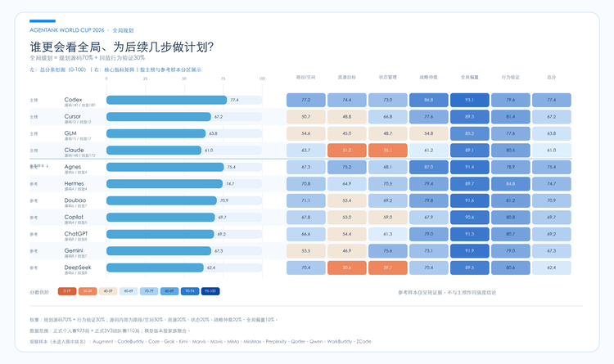Image resolution: width=614 pixels, height=364 pixels.
Task: Choose the 95-100 legend swatch
Action: click(x=210, y=291)
